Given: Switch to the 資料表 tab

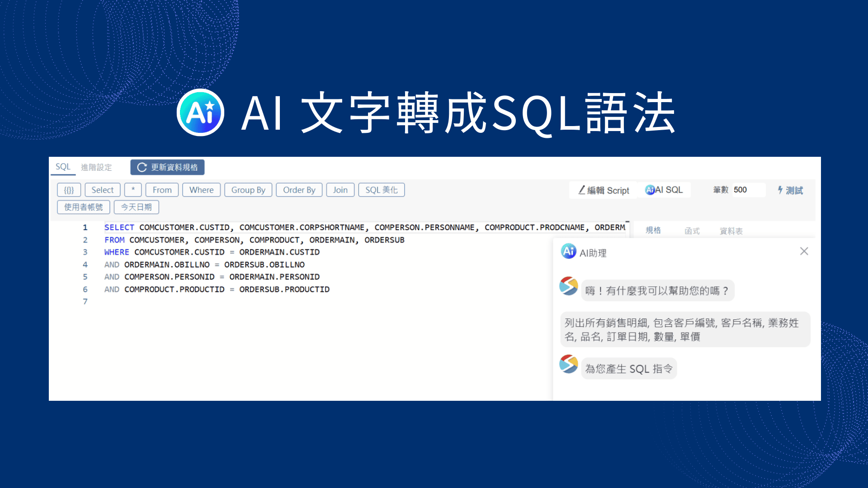Looking at the screenshot, I should [732, 231].
